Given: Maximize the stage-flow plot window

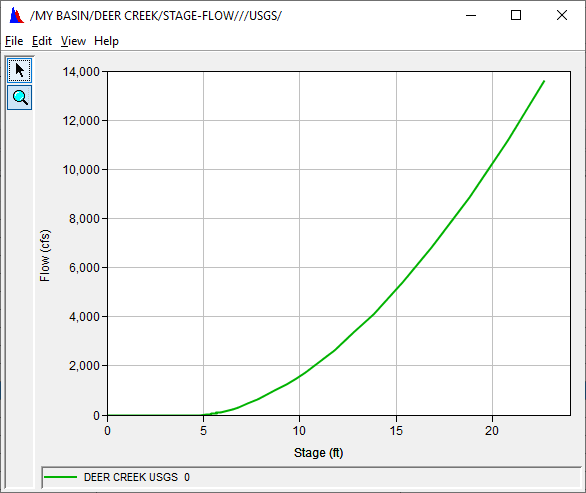Looking at the screenshot, I should coord(516,15).
